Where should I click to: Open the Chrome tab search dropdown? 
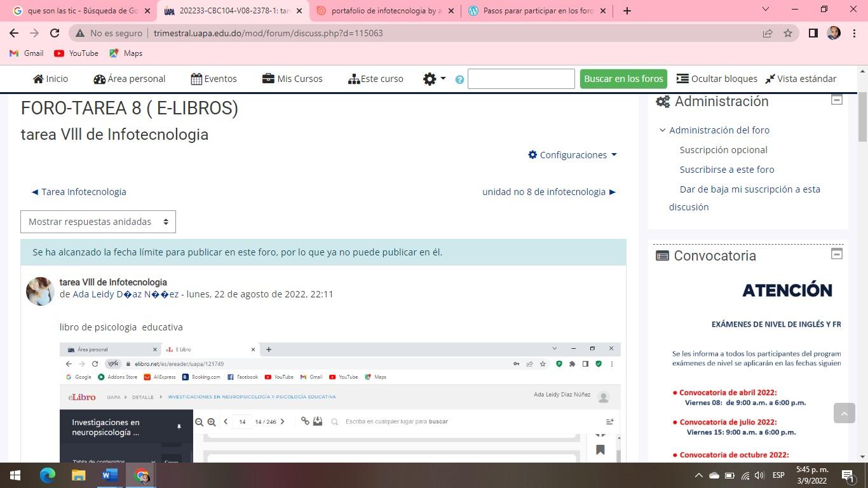(766, 10)
